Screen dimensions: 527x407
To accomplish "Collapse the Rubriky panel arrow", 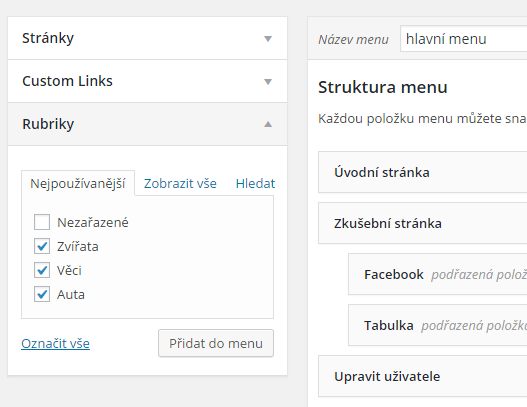I will click(268, 124).
